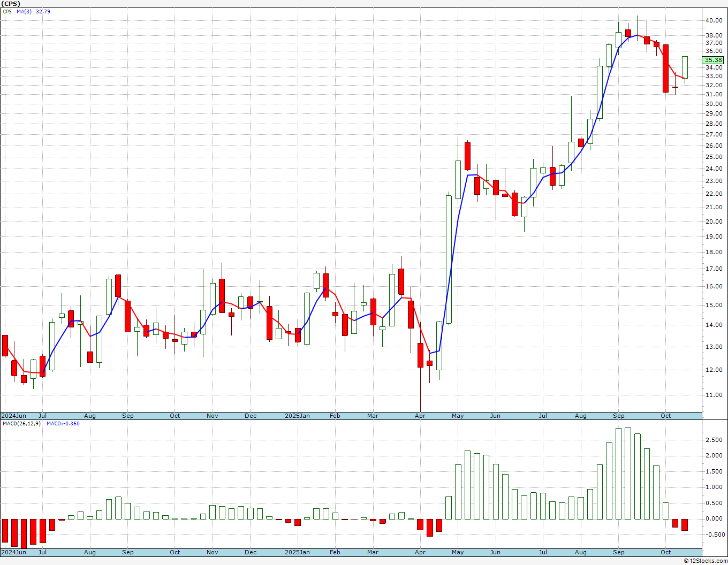Select the 0.000 MACD axis label
The width and height of the screenshot is (728, 565).
coord(714,518)
